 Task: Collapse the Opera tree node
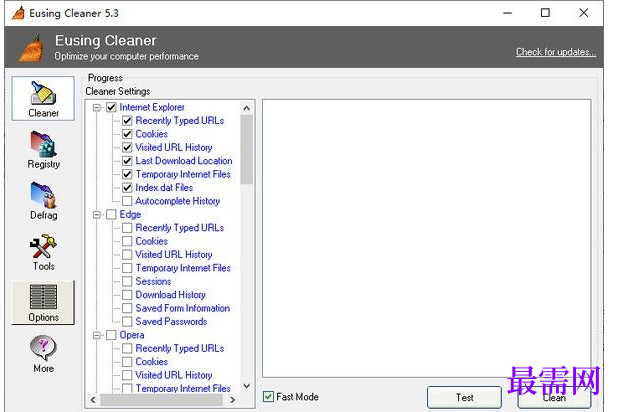[97, 335]
